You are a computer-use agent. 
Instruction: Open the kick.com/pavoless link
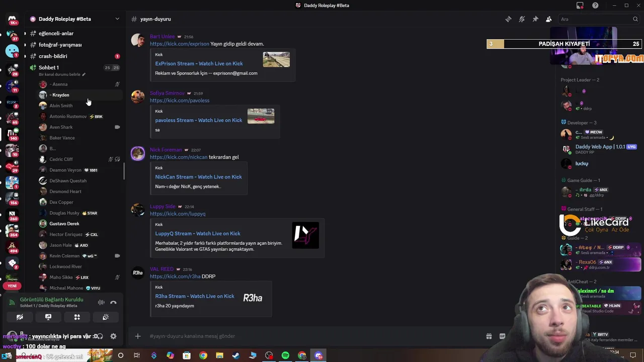[180, 101]
